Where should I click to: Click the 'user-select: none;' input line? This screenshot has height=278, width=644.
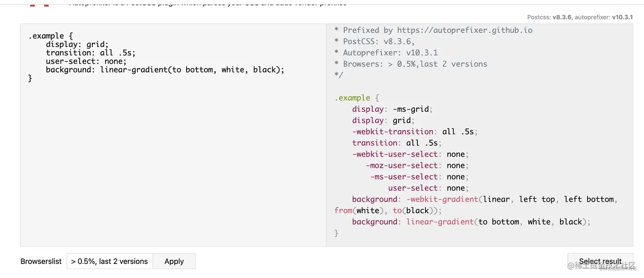click(x=86, y=61)
